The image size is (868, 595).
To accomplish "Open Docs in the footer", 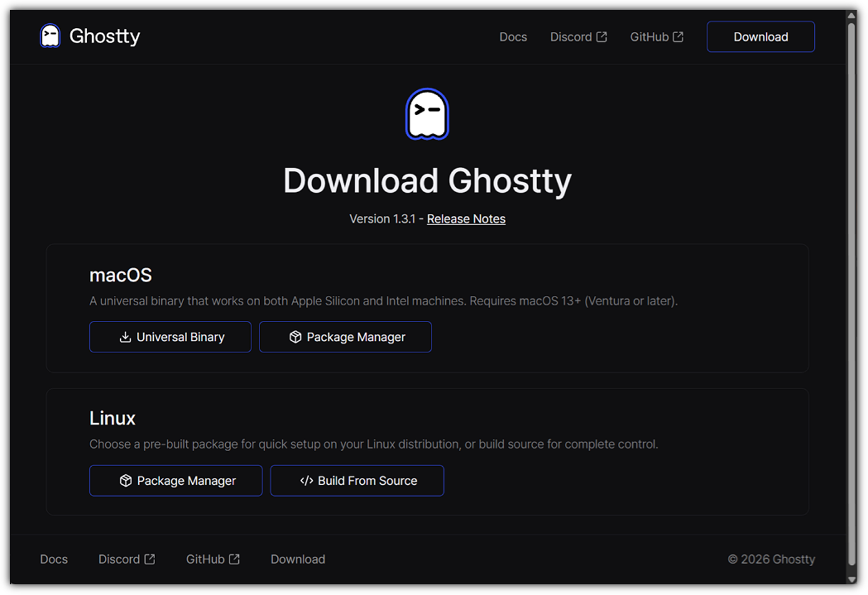I will coord(54,559).
